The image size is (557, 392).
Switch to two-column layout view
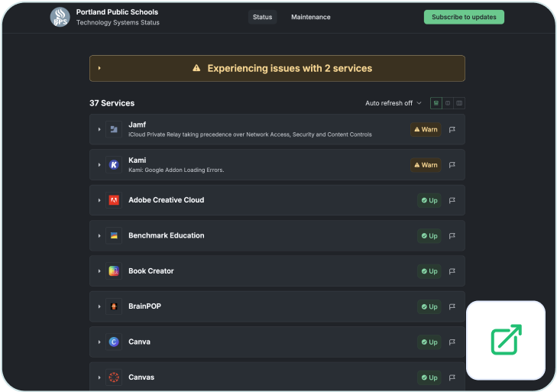(448, 103)
